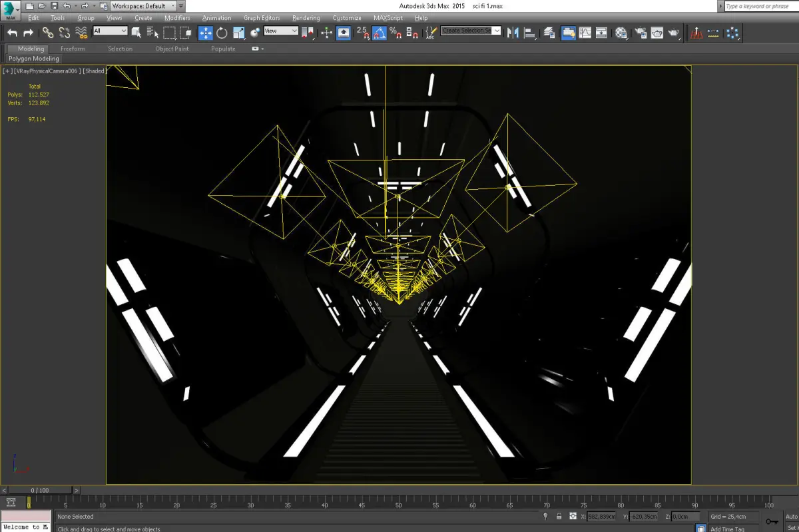Toggle the Window/Crossing selection mode
The height and width of the screenshot is (532, 799).
click(x=186, y=32)
